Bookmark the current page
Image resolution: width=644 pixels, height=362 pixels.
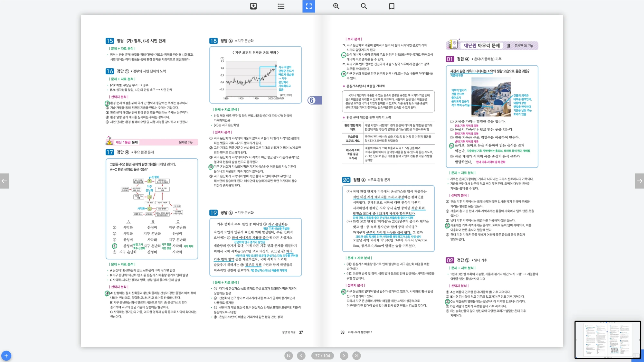coord(392,6)
